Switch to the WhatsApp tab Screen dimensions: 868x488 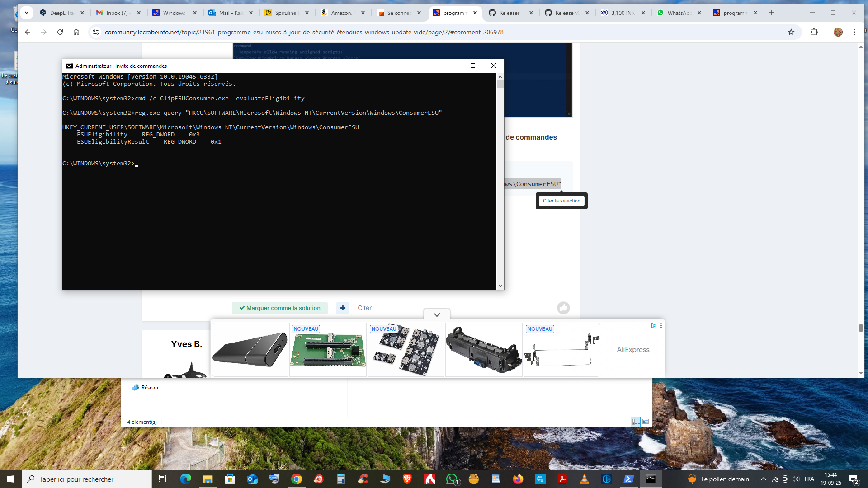tap(679, 13)
